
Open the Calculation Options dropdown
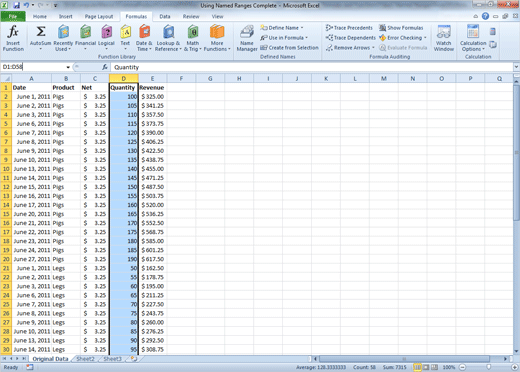[x=473, y=38]
